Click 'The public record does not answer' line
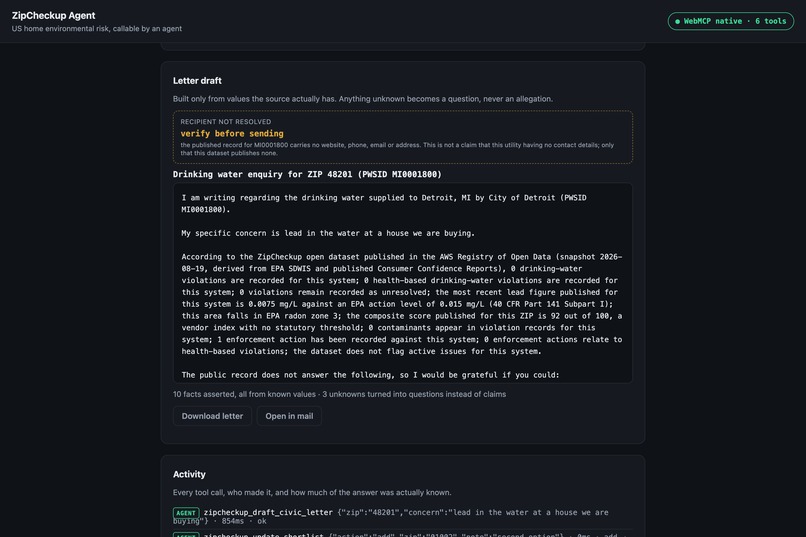Viewport: 806px width, 537px height. pyautogui.click(x=370, y=375)
